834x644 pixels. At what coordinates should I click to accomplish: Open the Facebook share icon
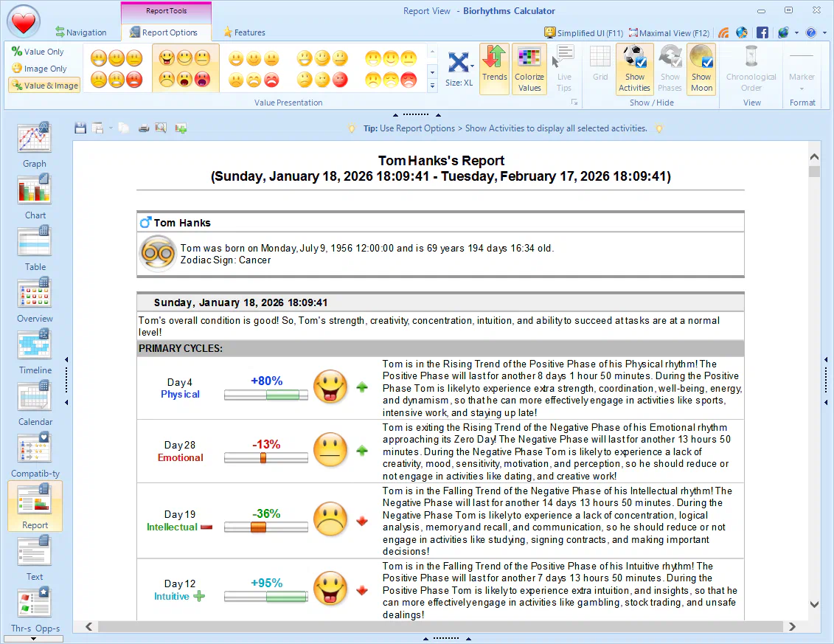(762, 32)
